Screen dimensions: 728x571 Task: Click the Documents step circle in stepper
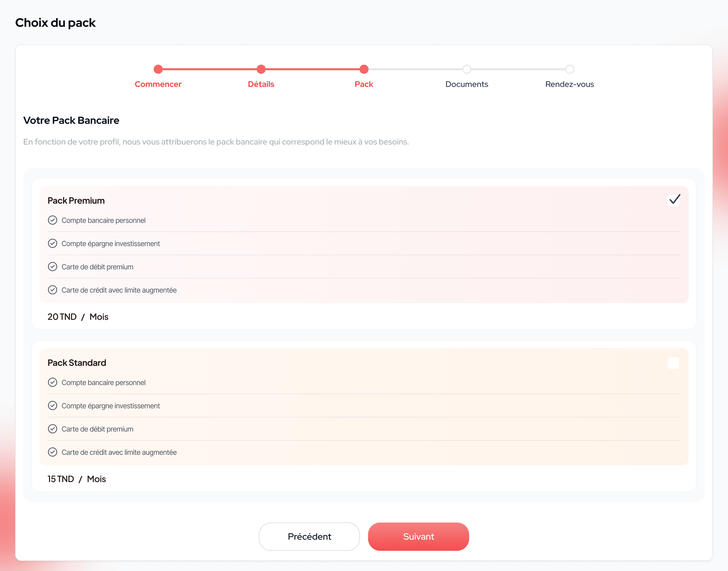tap(467, 69)
